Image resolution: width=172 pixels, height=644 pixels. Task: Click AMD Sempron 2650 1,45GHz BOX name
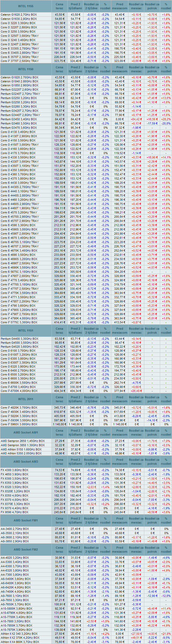click(23, 441)
